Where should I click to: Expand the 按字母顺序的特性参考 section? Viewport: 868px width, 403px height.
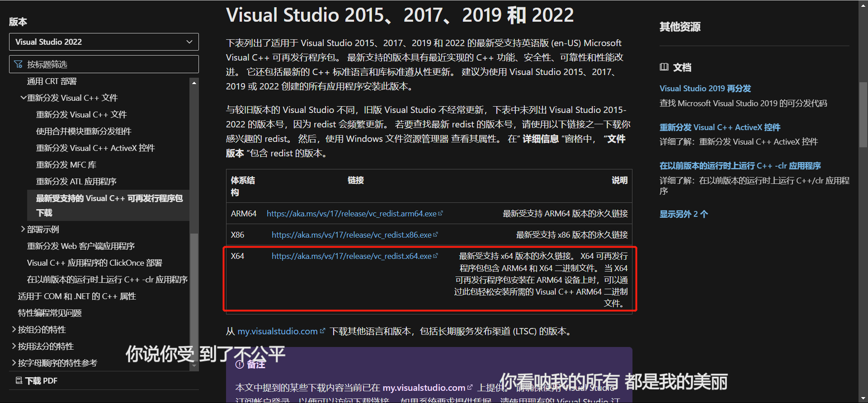[x=14, y=363]
